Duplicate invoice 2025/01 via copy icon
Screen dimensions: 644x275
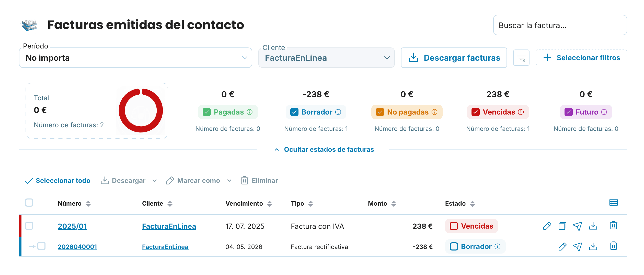pyautogui.click(x=562, y=226)
